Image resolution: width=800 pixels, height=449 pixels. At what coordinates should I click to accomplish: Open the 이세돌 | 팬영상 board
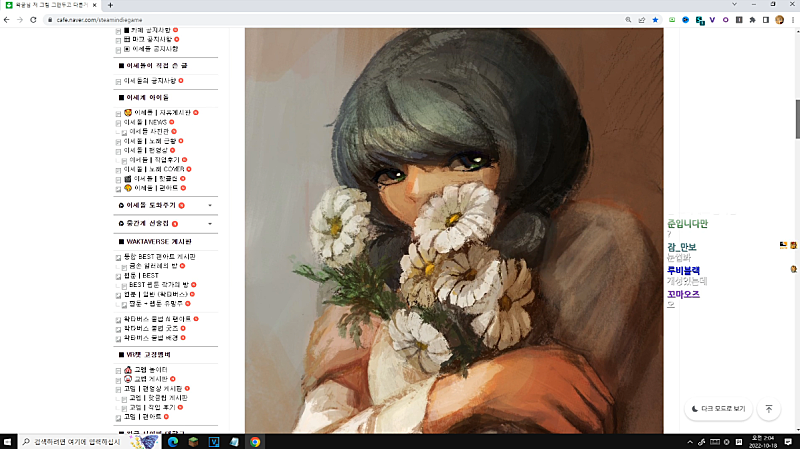(145, 150)
